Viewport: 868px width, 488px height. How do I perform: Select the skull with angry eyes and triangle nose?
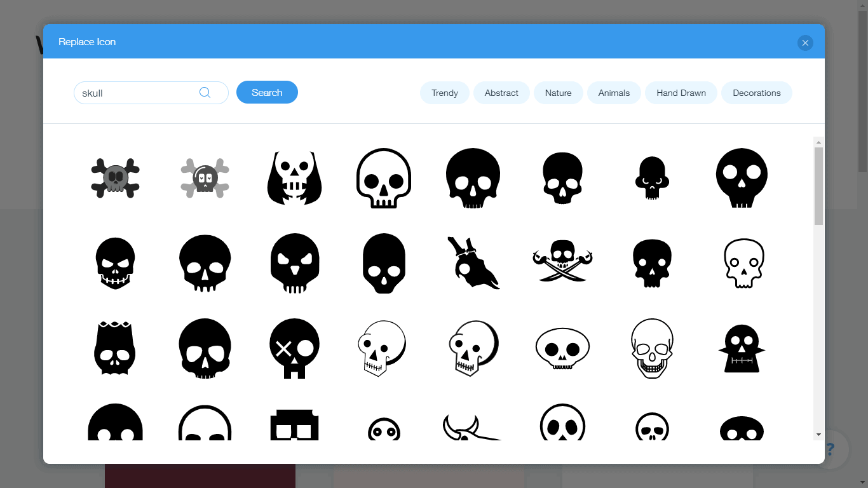pyautogui.click(x=294, y=263)
